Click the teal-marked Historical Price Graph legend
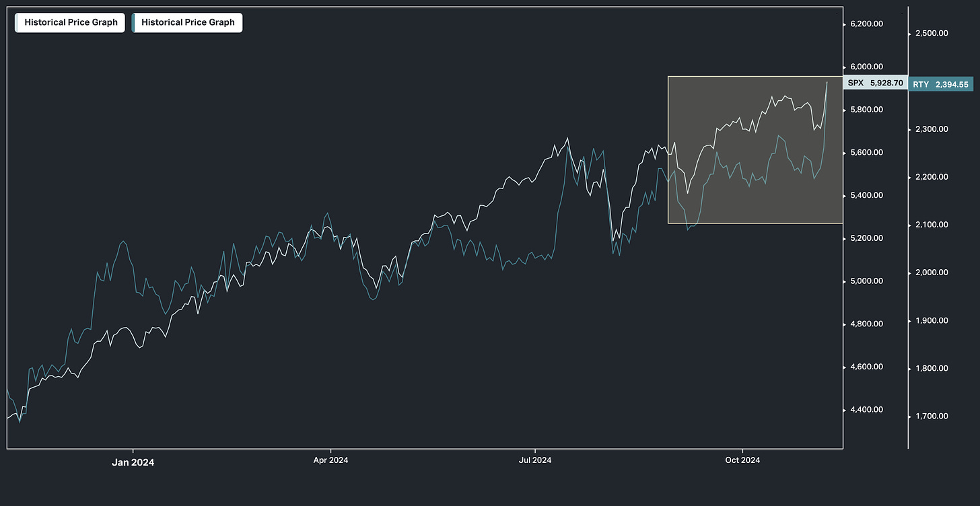 (x=187, y=22)
